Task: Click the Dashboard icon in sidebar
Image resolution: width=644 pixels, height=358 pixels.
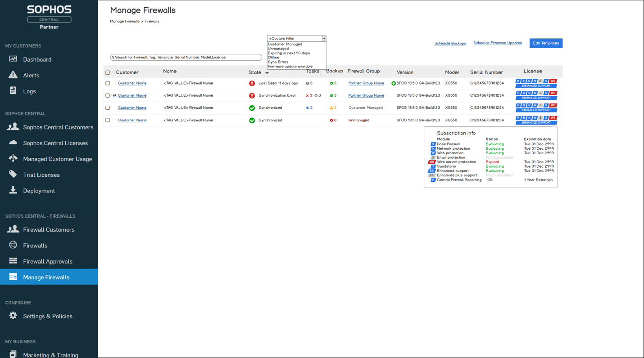Action: click(13, 59)
